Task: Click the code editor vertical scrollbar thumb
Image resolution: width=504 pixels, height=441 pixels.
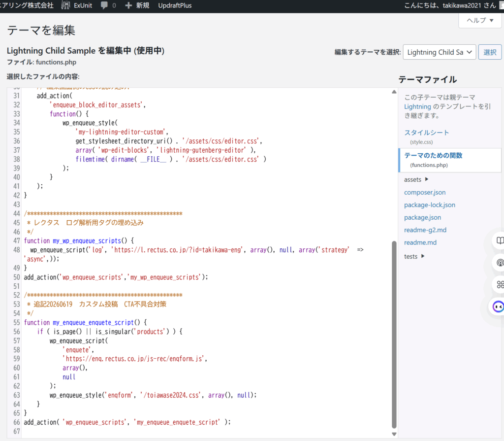Action: click(x=394, y=335)
